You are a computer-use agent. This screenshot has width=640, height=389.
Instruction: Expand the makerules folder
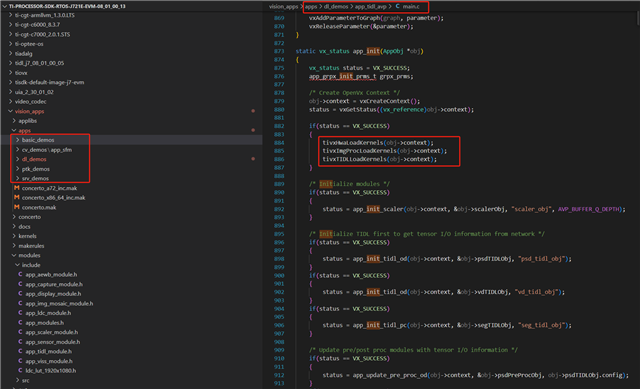(x=14, y=245)
